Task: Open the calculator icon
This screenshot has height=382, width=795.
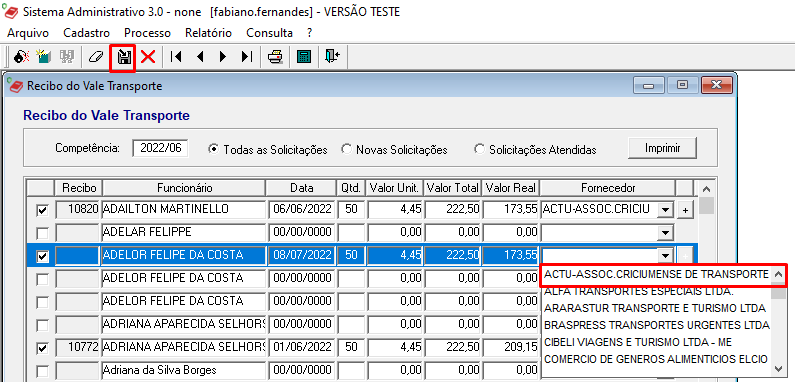Action: 304,56
